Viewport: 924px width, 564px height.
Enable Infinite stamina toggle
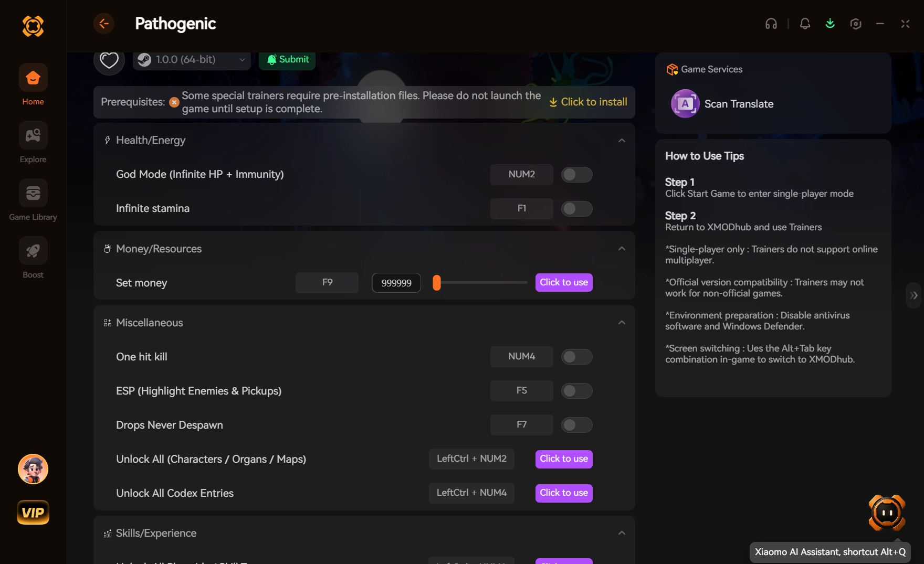click(x=576, y=209)
